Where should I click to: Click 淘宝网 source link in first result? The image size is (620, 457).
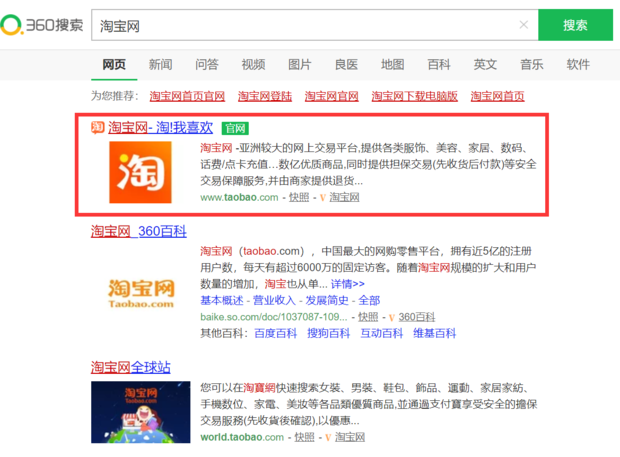coord(344,197)
